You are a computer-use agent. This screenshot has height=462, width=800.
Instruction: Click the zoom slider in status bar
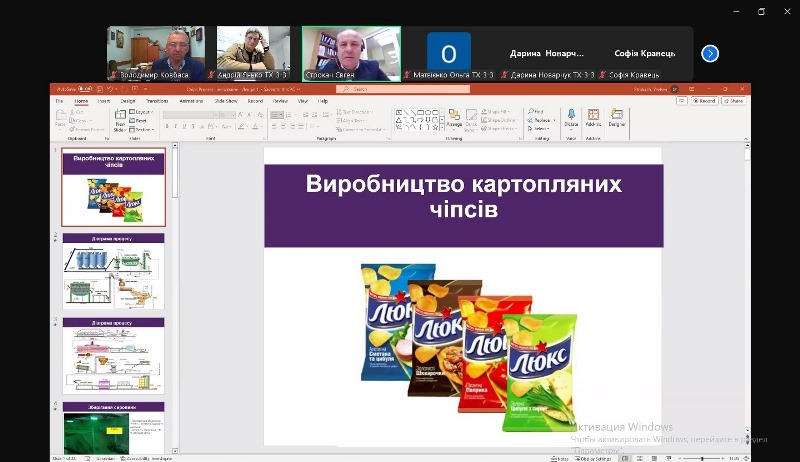coord(703,458)
